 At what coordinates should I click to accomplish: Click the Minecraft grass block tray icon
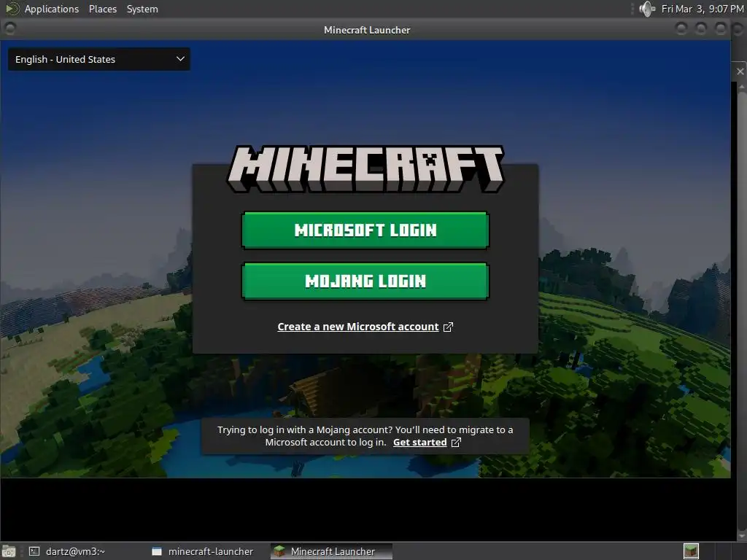pos(691,551)
